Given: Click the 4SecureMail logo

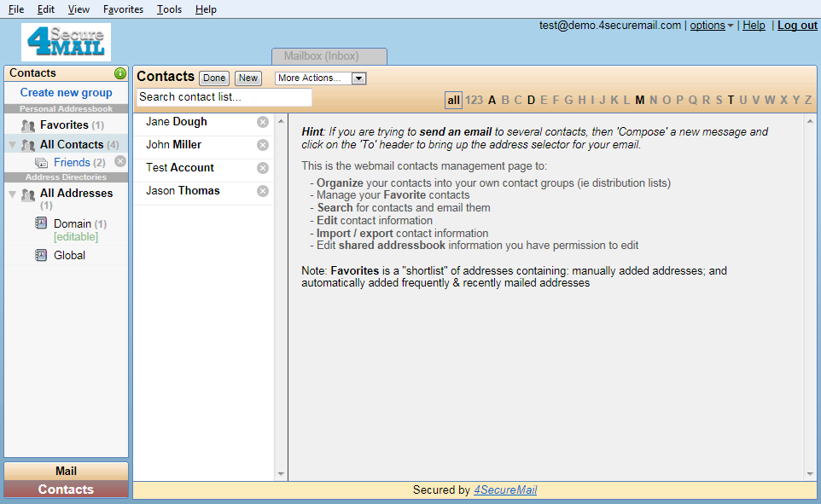Looking at the screenshot, I should pyautogui.click(x=67, y=42).
